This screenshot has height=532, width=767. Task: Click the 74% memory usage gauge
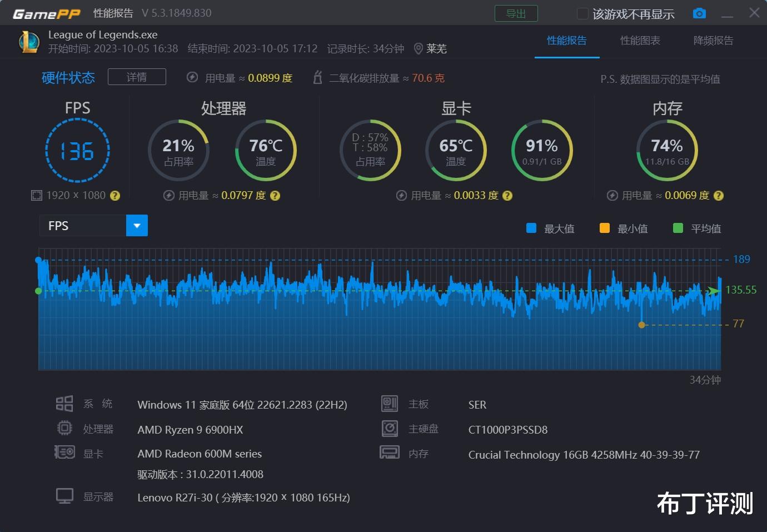click(667, 150)
